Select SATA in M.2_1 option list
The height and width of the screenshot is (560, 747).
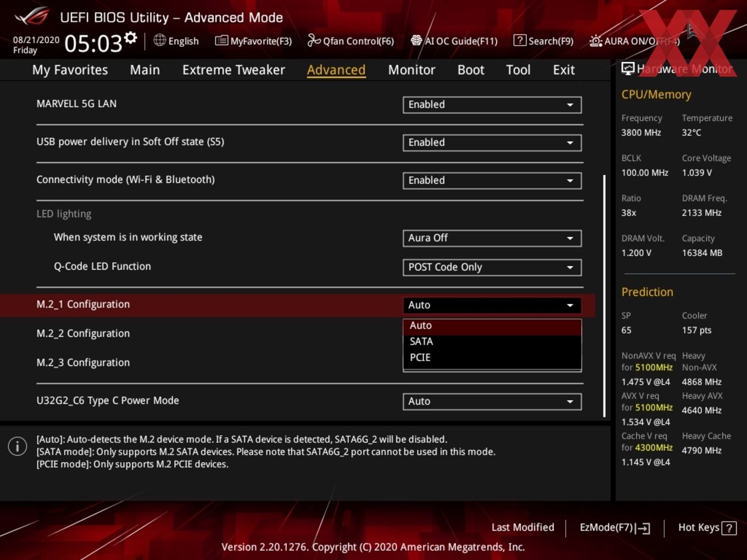492,341
